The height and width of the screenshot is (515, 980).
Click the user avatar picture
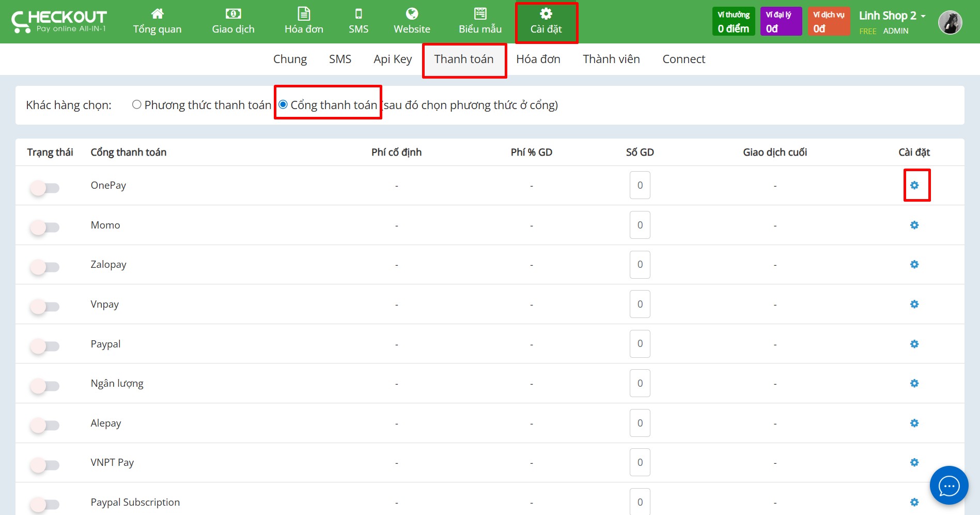pos(950,22)
